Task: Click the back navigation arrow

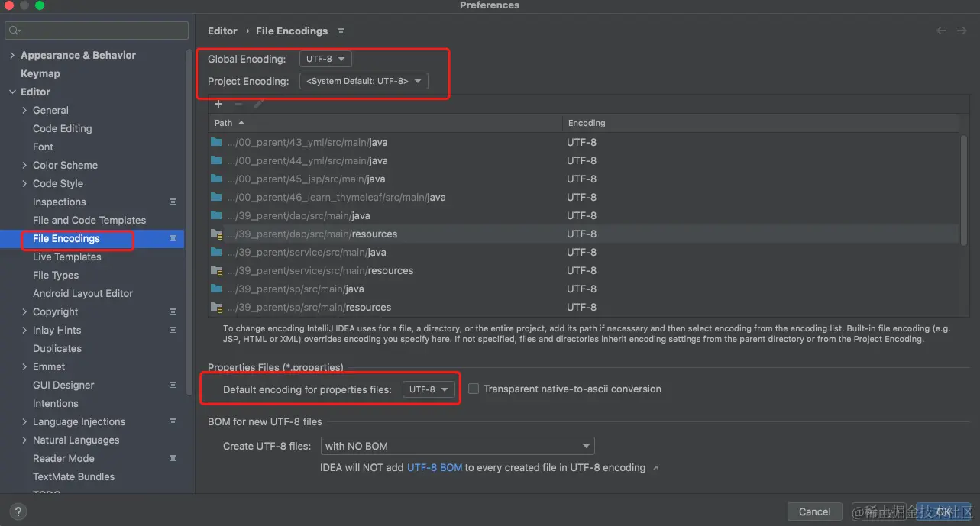Action: [942, 31]
